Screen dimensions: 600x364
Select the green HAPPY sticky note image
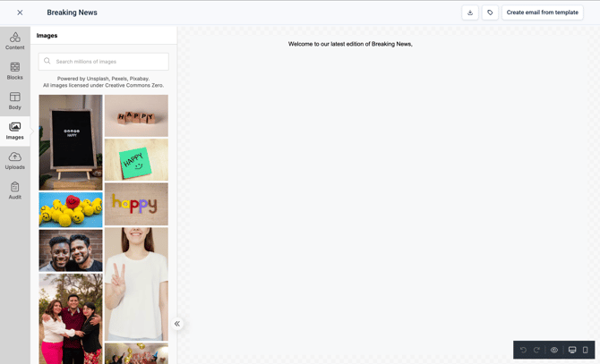click(136, 160)
